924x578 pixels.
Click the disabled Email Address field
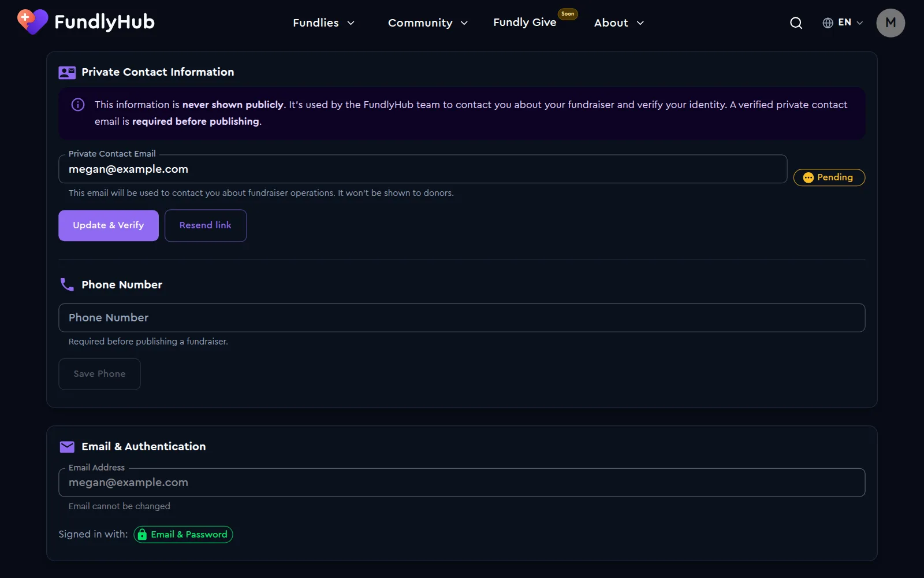click(461, 483)
